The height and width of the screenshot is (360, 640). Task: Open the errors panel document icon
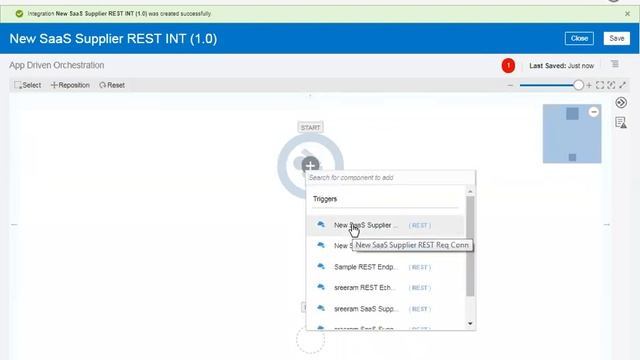[x=621, y=122]
